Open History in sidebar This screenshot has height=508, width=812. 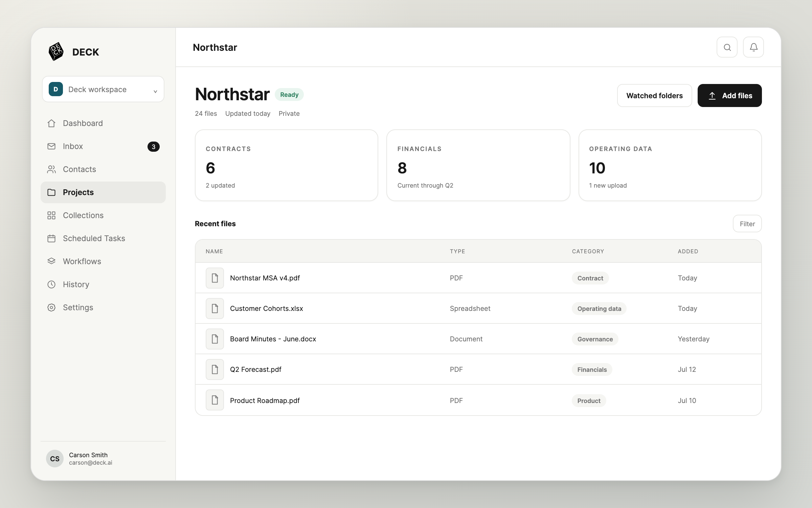tap(103, 284)
